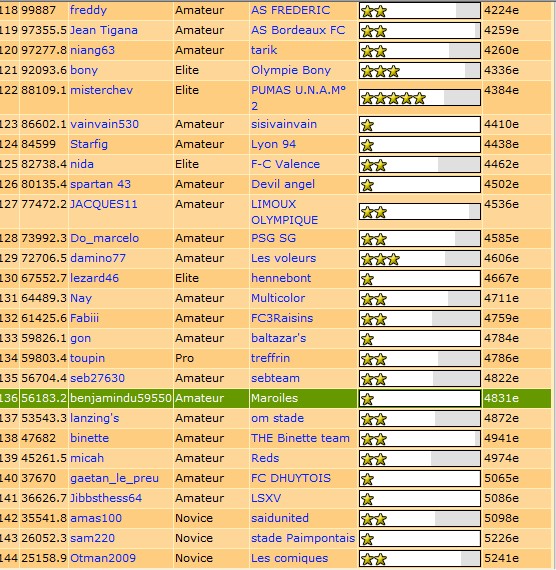Click the single star beside hennebont
556x570 pixels.
pos(368,279)
